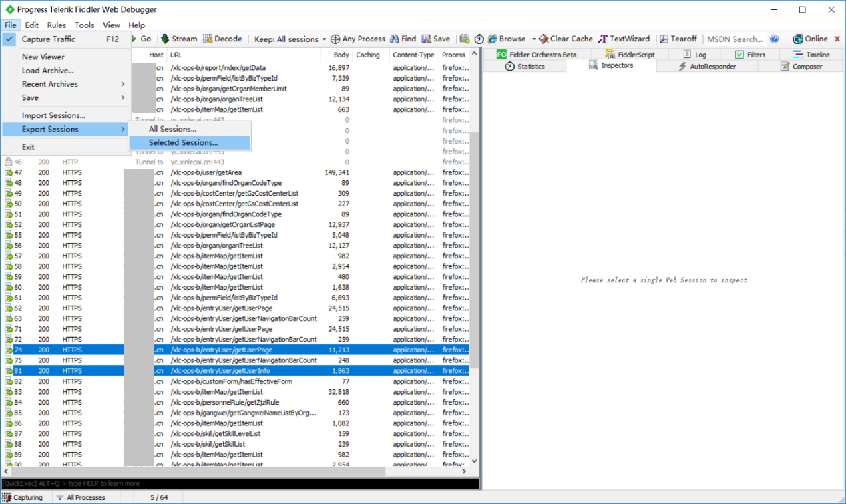Sort by the Process column header
This screenshot has width=846, height=504.
455,55
